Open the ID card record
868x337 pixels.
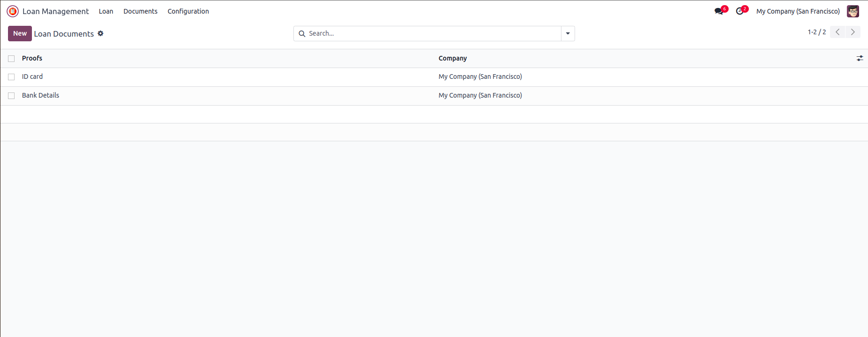click(32, 77)
